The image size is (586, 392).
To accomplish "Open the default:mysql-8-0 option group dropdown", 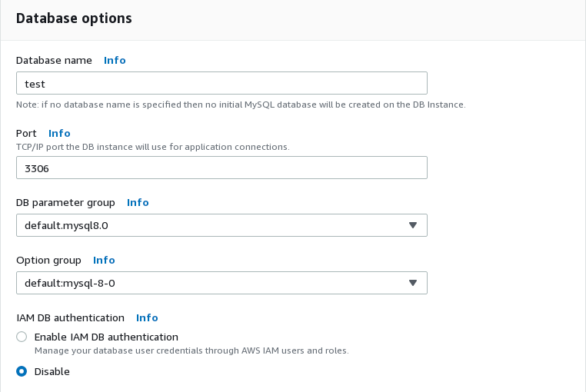I will pyautogui.click(x=221, y=283).
